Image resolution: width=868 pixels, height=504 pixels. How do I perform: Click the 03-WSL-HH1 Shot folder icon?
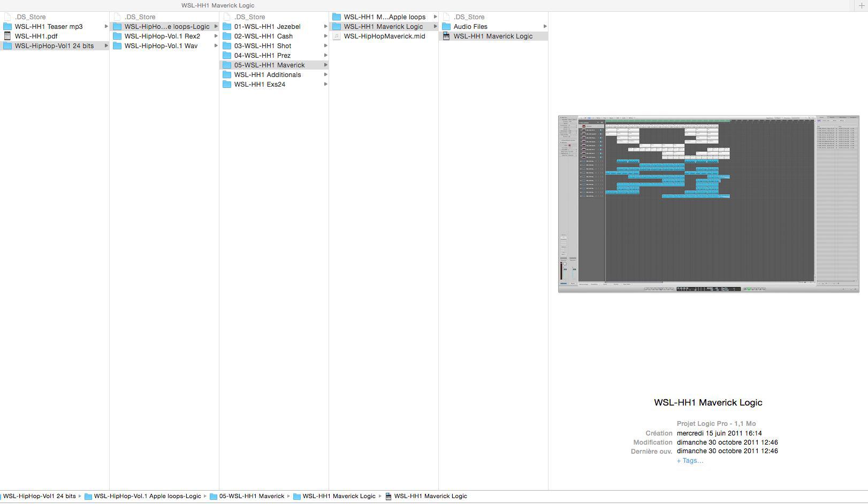click(x=227, y=45)
